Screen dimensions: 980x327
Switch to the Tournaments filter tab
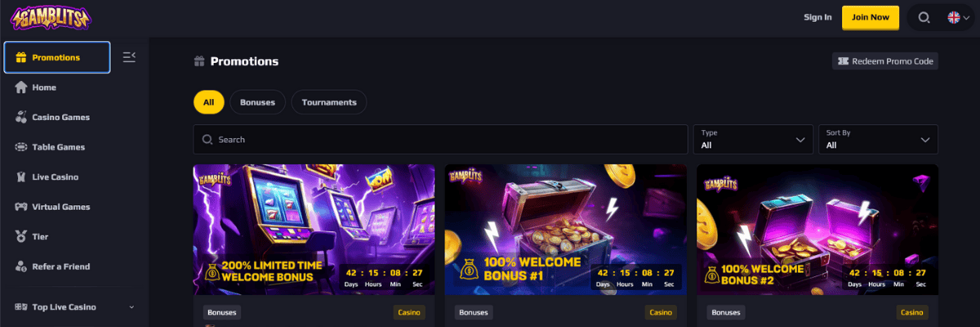point(329,102)
